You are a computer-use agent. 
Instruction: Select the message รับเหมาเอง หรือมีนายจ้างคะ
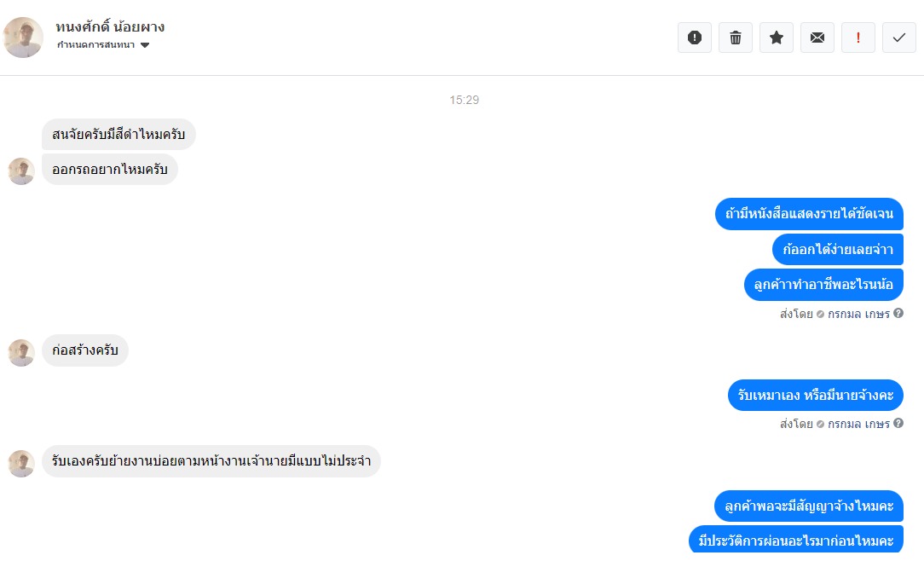tap(816, 396)
